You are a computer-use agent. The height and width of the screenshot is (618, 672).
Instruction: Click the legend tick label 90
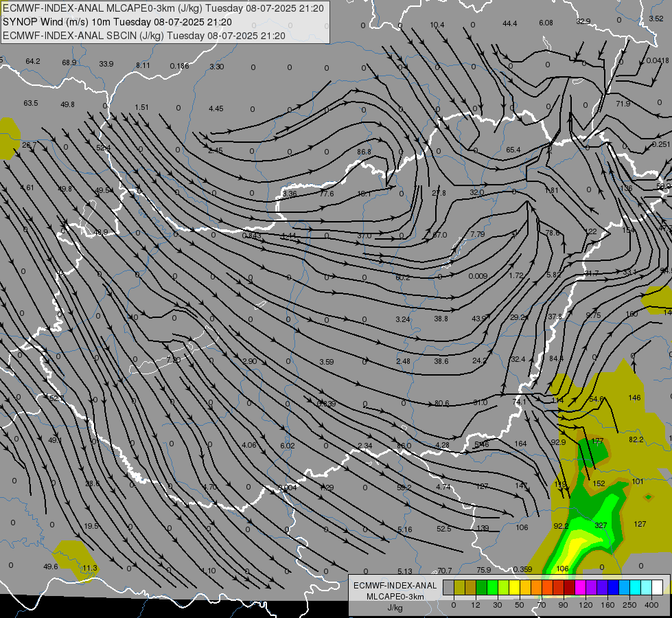click(563, 605)
